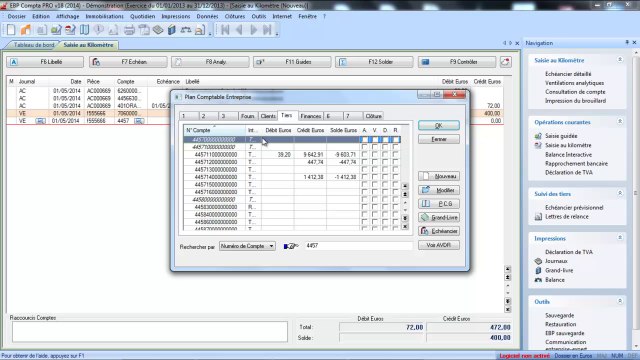Screen dimensions: 640x360
Task: Open Saisie guidée in Opérations courantes
Action: pyautogui.click(x=561, y=136)
